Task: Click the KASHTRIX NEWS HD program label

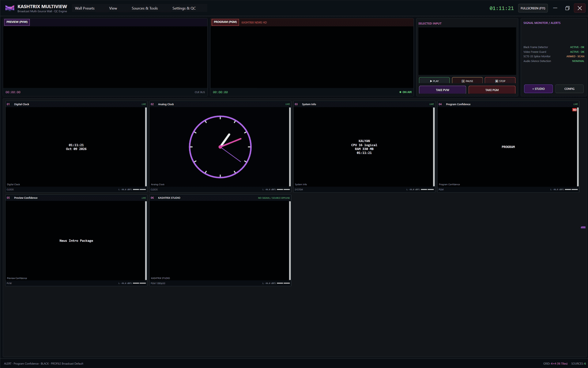Action: click(254, 22)
